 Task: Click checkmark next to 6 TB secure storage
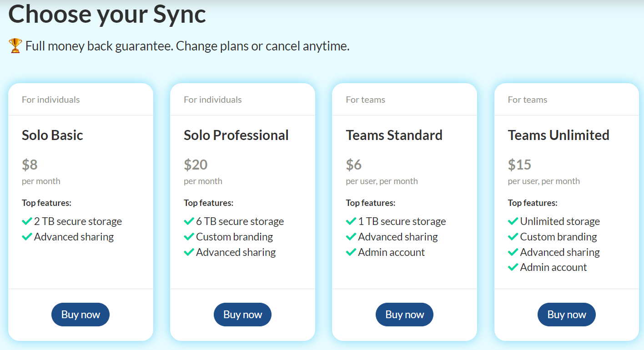click(189, 221)
